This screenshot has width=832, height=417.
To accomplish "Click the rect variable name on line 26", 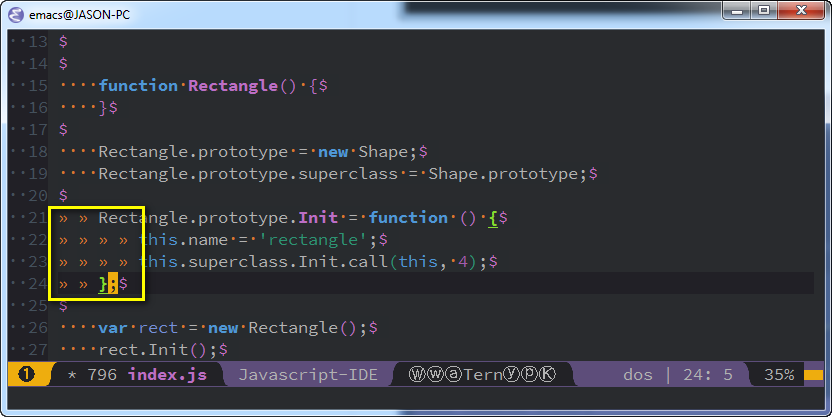I will click(158, 328).
